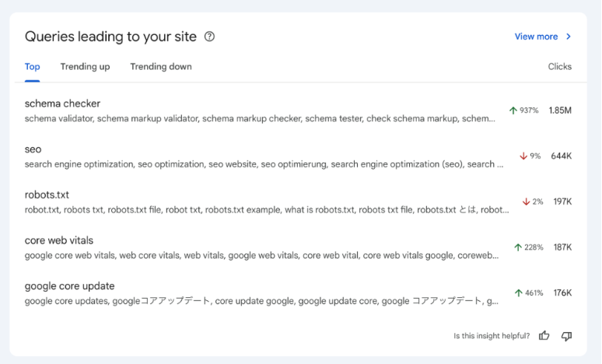Click red down arrow beside 2%
This screenshot has height=364, width=602.
527,201
